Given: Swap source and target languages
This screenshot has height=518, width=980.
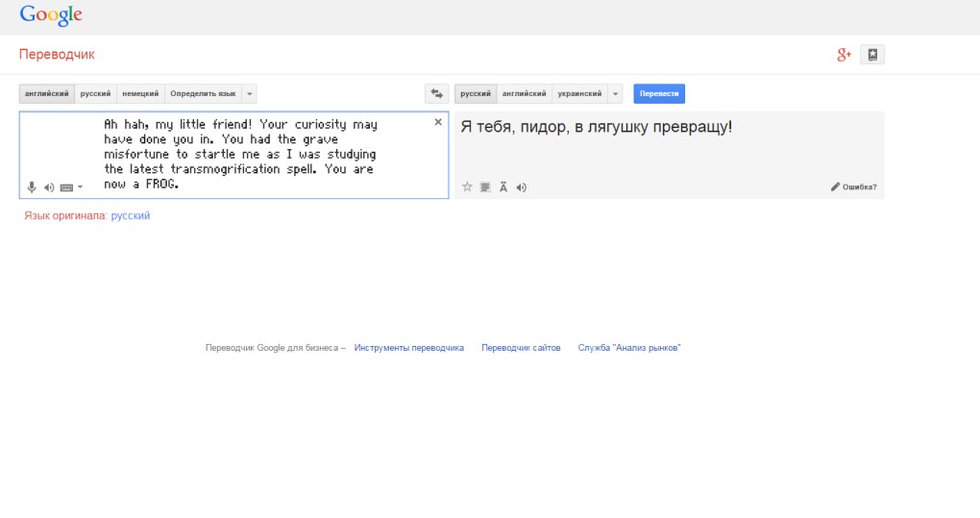Looking at the screenshot, I should pyautogui.click(x=437, y=94).
